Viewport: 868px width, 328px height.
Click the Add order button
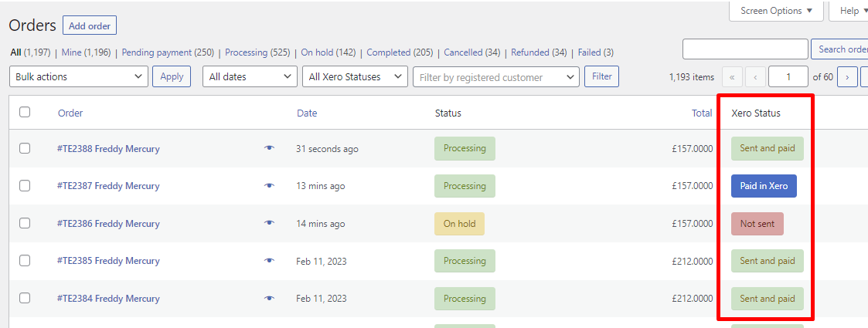tap(90, 25)
